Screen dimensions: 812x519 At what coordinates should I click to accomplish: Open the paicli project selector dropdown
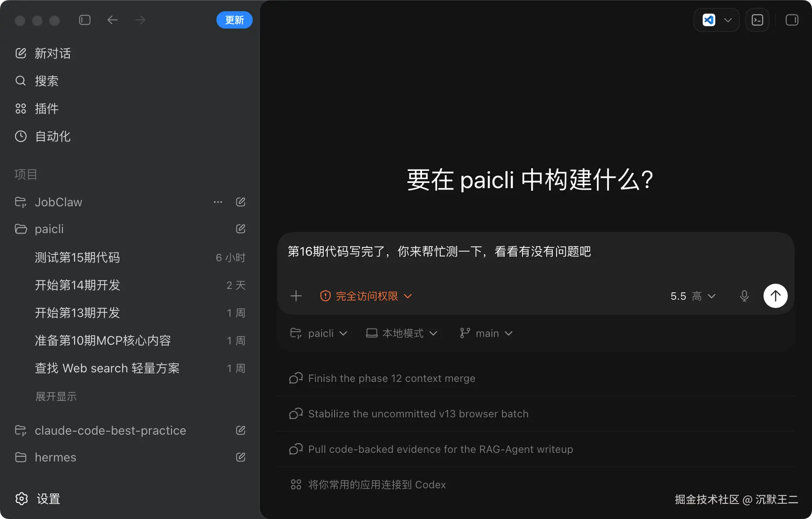click(x=319, y=333)
